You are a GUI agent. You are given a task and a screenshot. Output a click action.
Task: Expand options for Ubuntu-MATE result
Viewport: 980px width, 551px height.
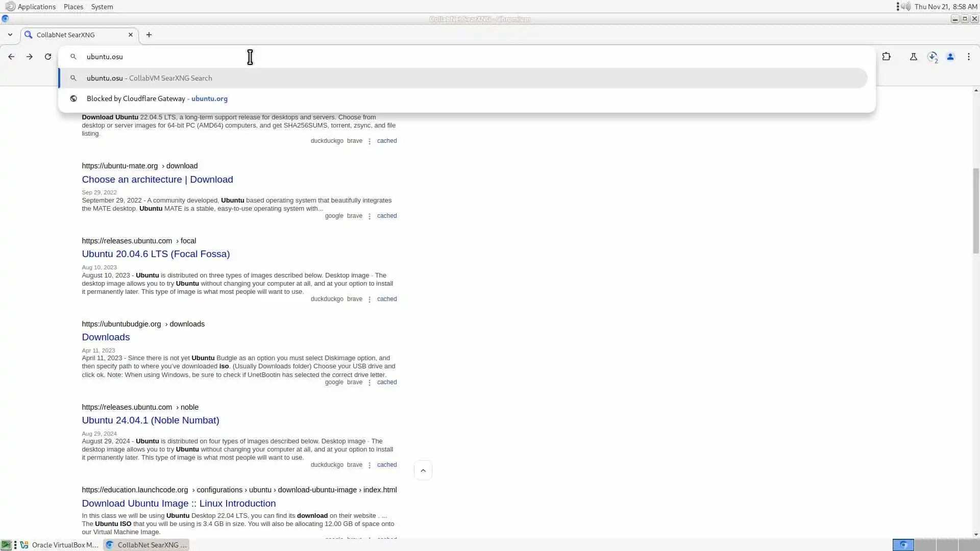click(x=370, y=216)
